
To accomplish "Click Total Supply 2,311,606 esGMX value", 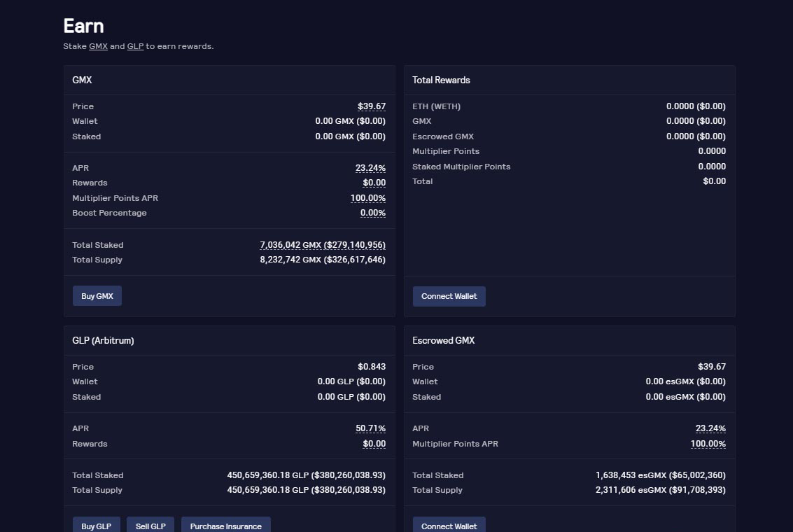I will point(661,490).
